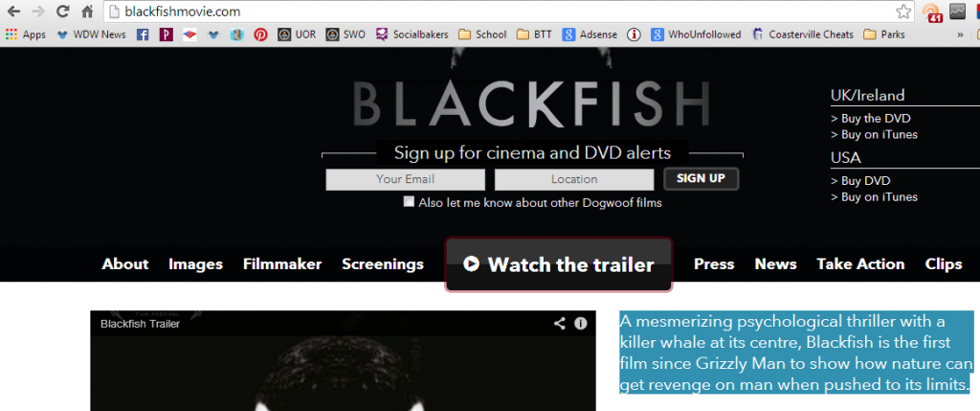Reload the page with the refresh icon
980x411 pixels.
[62, 11]
